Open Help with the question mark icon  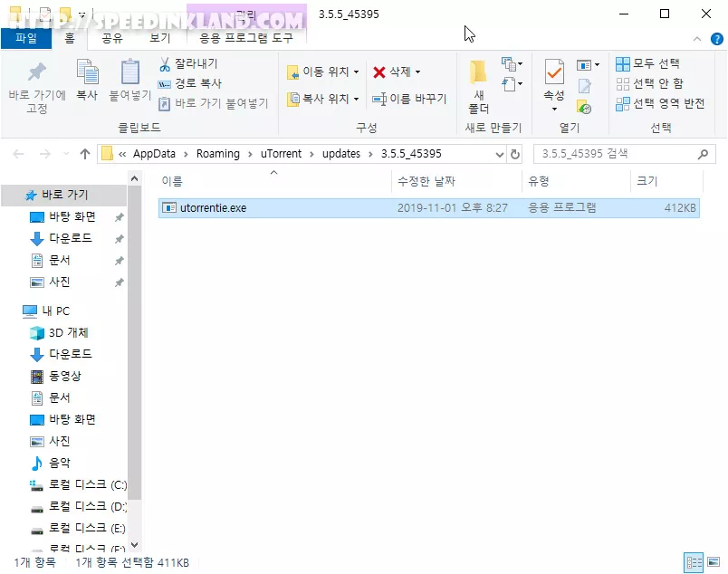[716, 39]
